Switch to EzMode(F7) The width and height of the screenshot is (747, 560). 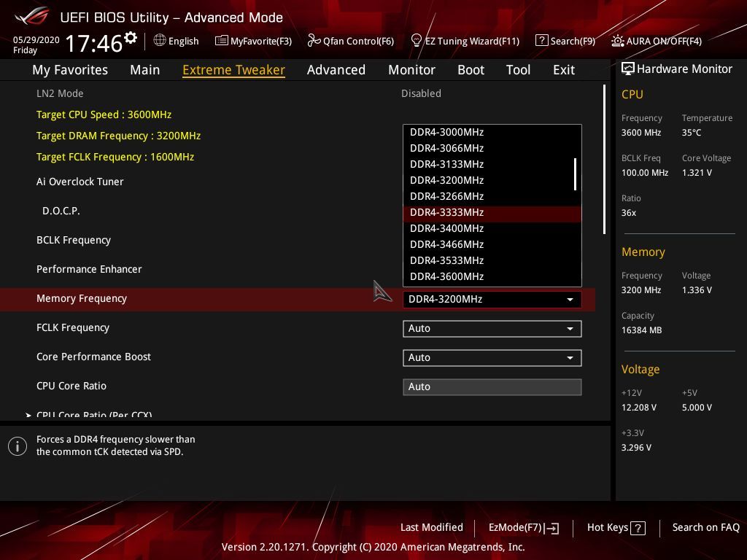[524, 528]
